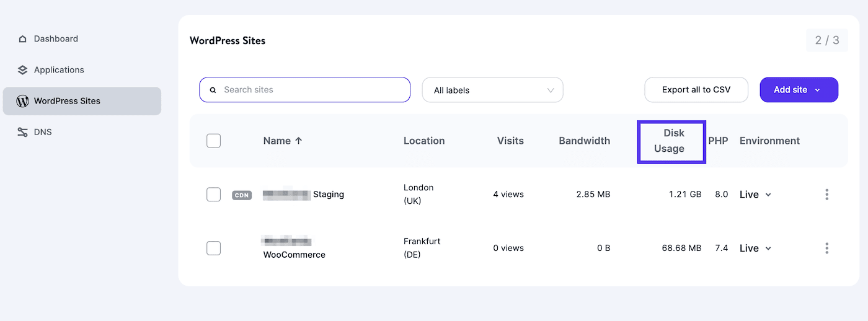The image size is (868, 321).
Task: Click the 0 views cell
Action: (508, 248)
